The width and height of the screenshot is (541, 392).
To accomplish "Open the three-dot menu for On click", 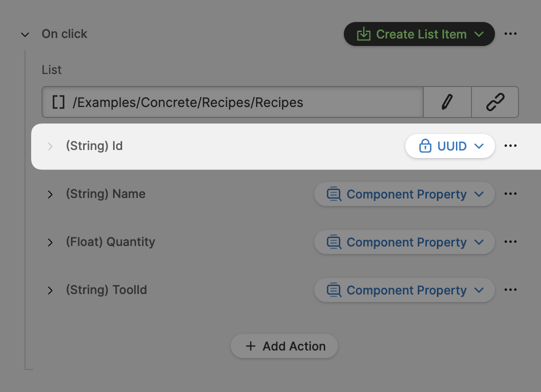I will point(510,34).
